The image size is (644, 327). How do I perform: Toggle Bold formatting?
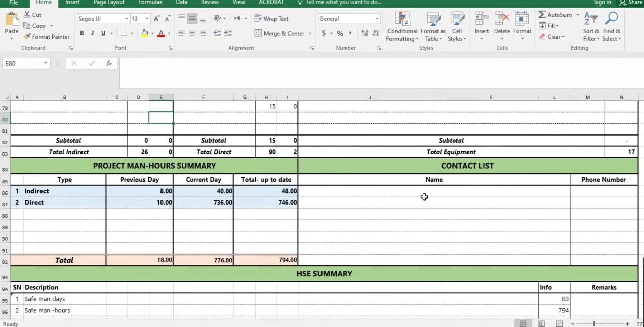tap(82, 33)
